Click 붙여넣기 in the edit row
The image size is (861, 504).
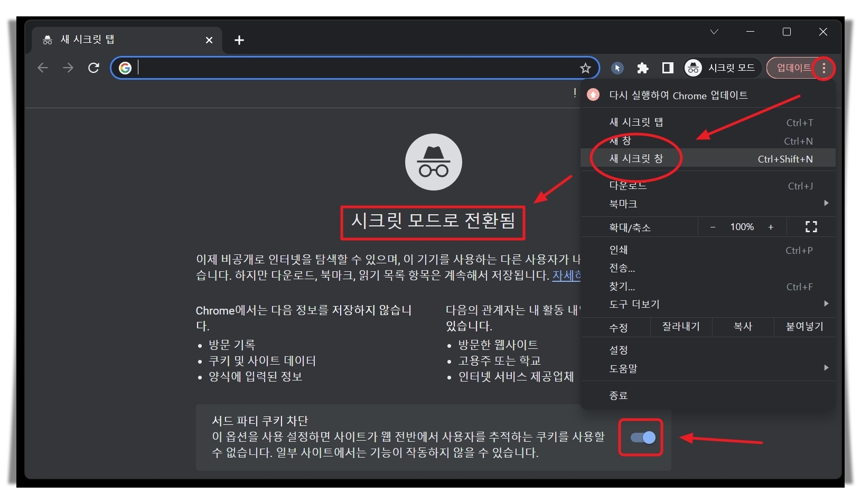pyautogui.click(x=804, y=327)
